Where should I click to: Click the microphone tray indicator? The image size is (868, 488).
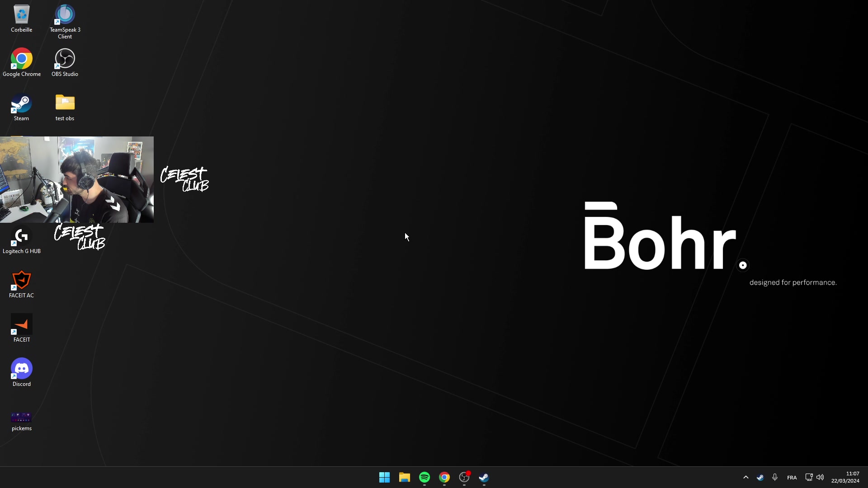pos(775,477)
